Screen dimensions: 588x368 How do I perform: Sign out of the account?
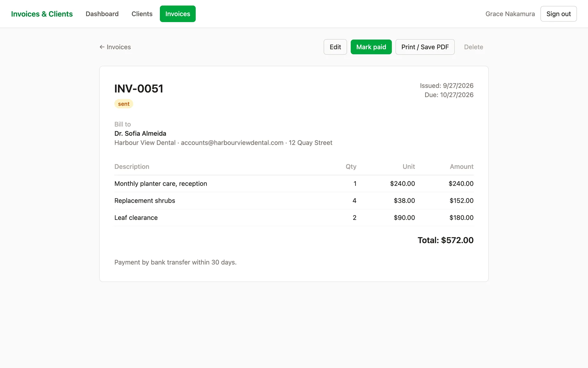(x=559, y=14)
